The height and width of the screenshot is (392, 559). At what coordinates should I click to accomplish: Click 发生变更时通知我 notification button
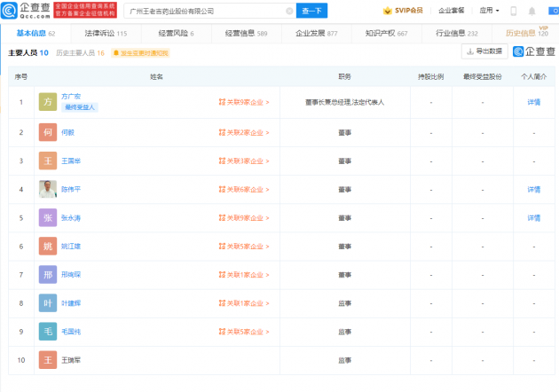pyautogui.click(x=140, y=53)
